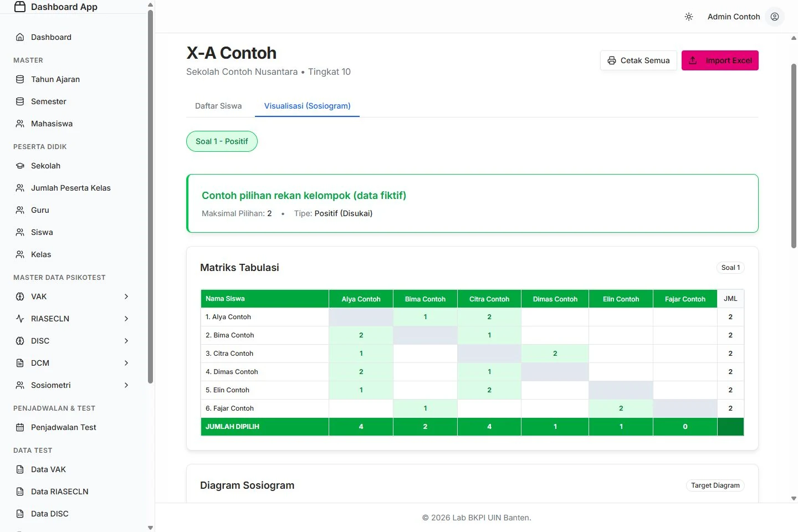Image resolution: width=798 pixels, height=532 pixels.
Task: Click the main page vertical scrollbar
Action: coord(794,156)
